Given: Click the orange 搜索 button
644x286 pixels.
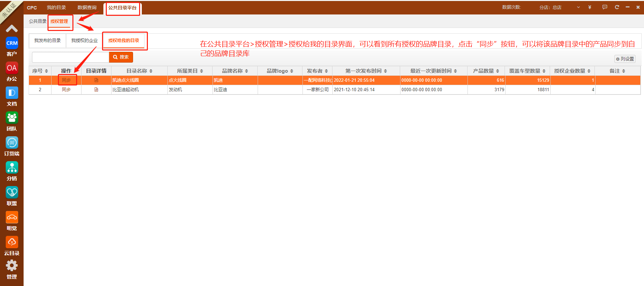Looking at the screenshot, I should point(121,57).
